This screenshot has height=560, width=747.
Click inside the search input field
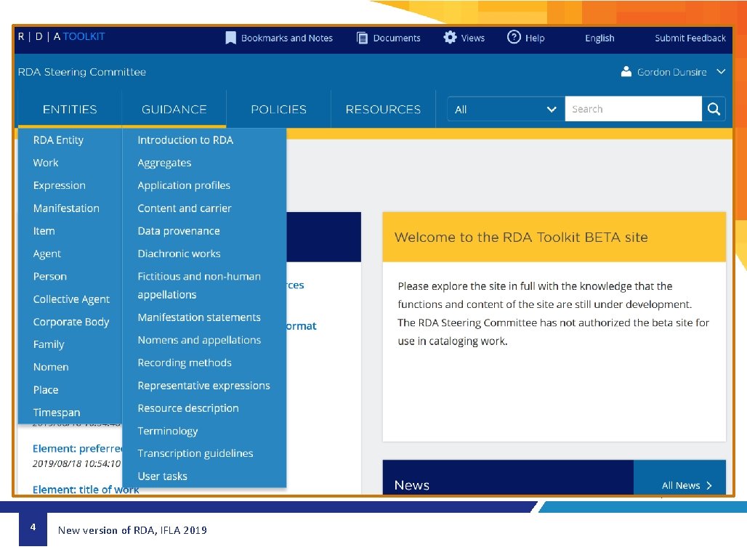tap(632, 108)
